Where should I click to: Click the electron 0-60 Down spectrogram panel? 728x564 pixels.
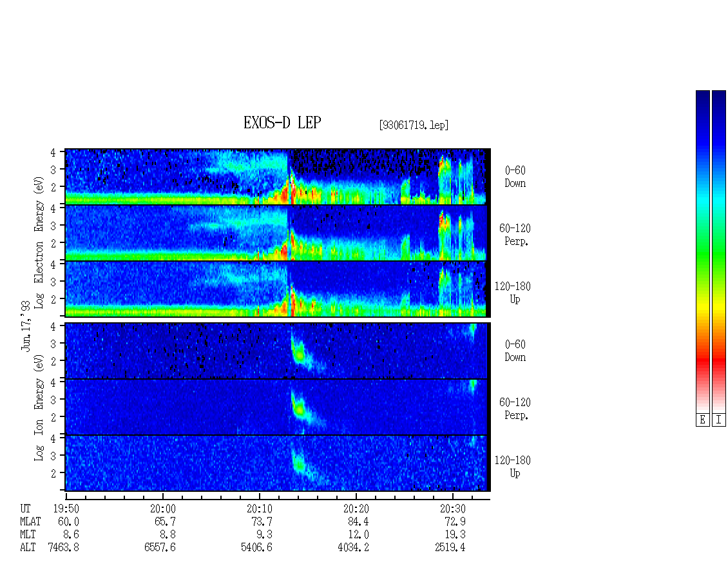(x=277, y=177)
